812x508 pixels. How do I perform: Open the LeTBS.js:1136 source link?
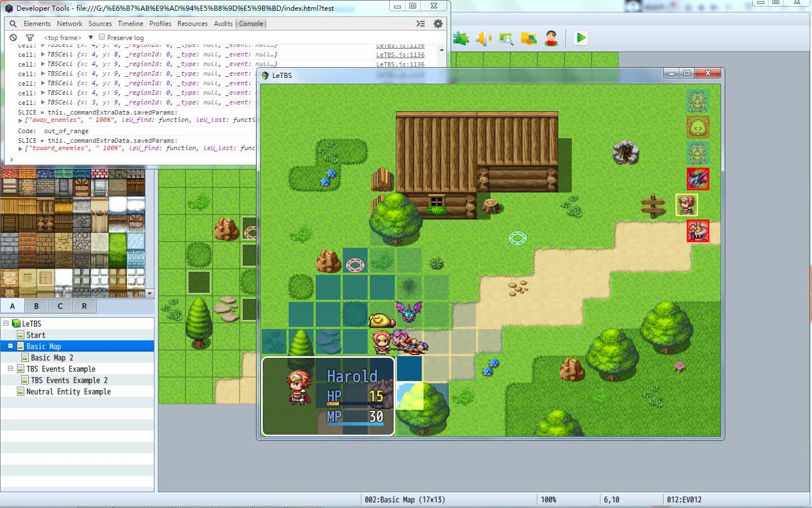click(400, 54)
